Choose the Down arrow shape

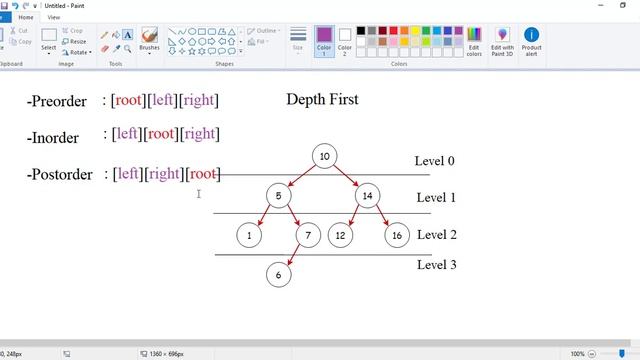coord(172,51)
